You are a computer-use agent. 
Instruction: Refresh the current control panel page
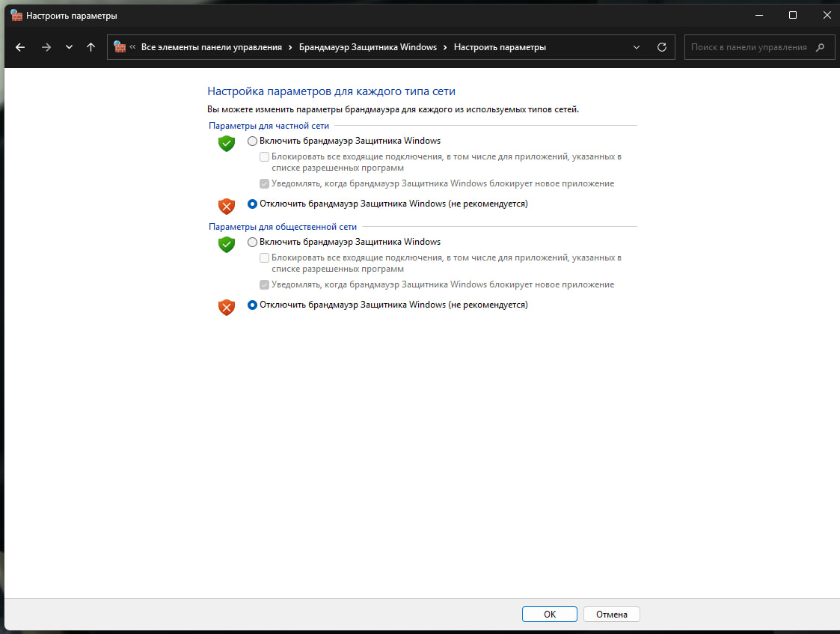(x=662, y=47)
